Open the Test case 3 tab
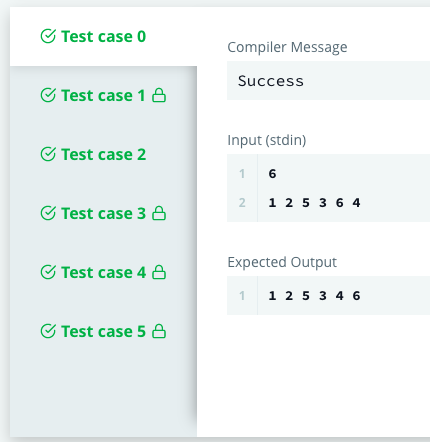The width and height of the screenshot is (430, 442). tap(103, 213)
